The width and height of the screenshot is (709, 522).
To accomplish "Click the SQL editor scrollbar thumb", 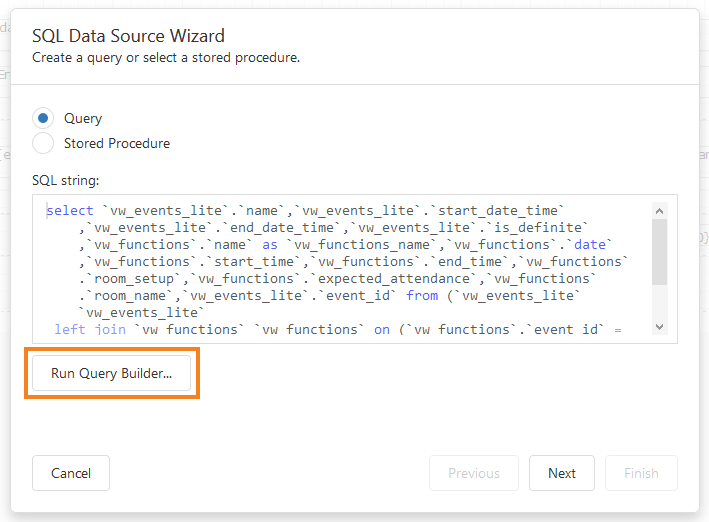I will (659, 252).
